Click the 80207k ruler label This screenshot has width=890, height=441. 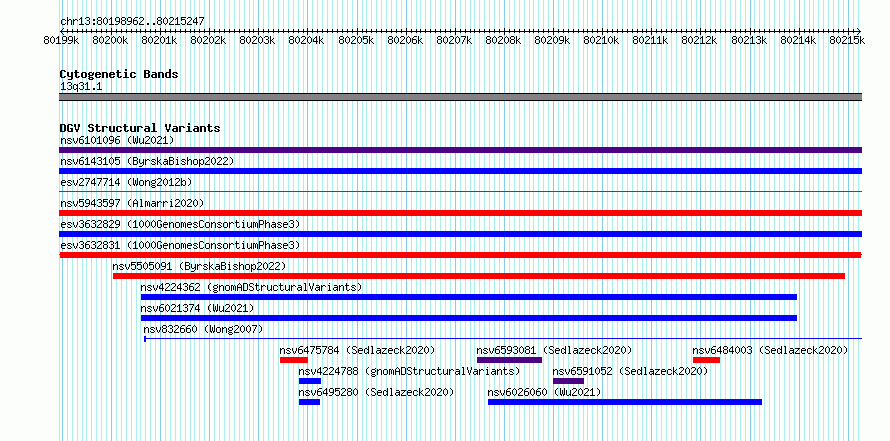(454, 40)
